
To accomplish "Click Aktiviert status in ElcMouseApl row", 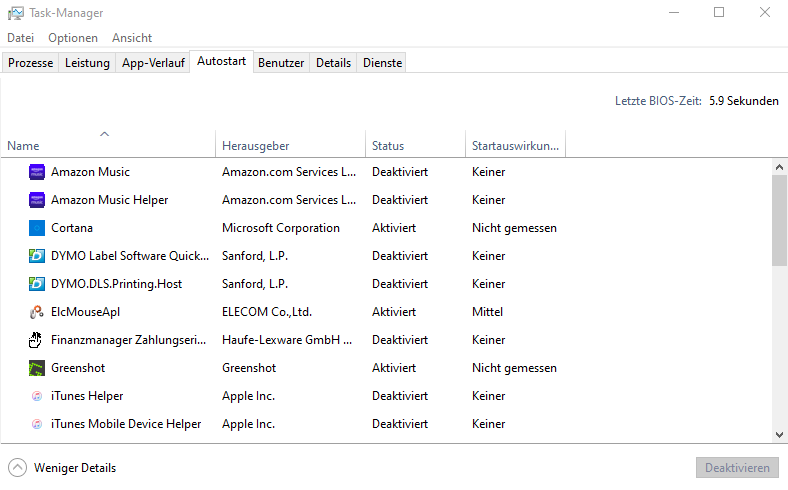I will click(394, 312).
